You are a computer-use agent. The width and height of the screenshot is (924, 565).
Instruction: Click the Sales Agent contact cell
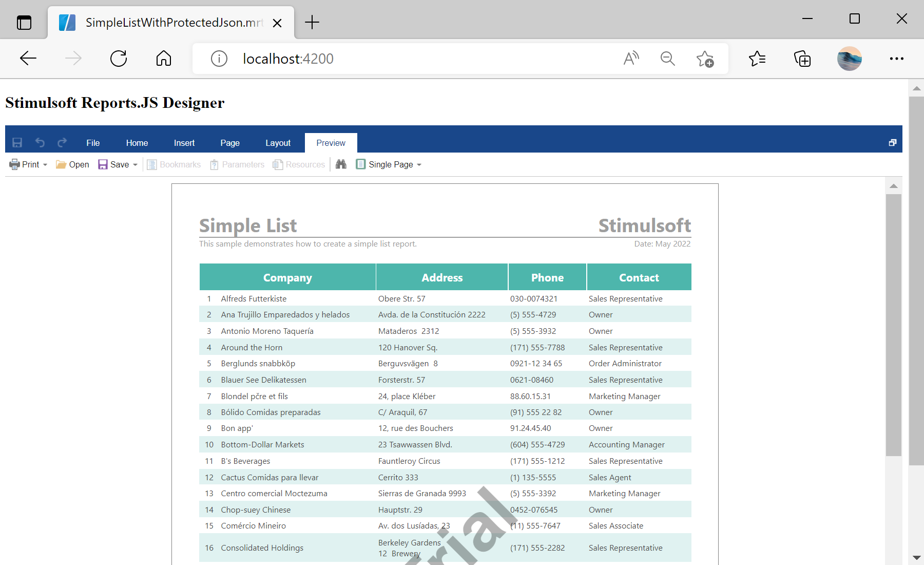pos(610,478)
